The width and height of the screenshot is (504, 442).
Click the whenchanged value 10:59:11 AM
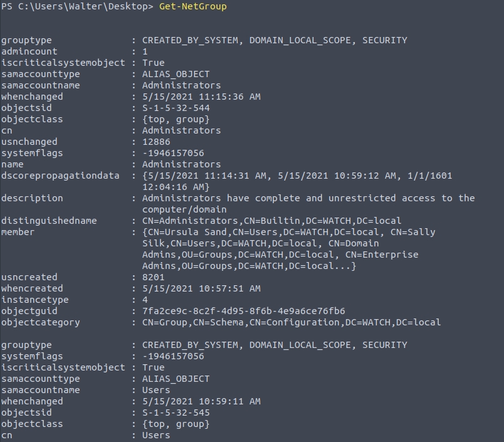pos(201,401)
